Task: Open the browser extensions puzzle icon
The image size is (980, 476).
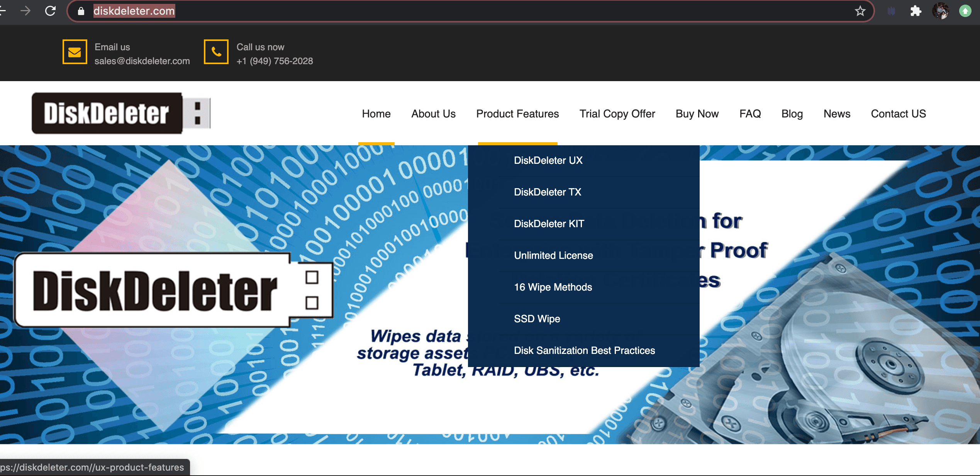Action: point(916,11)
